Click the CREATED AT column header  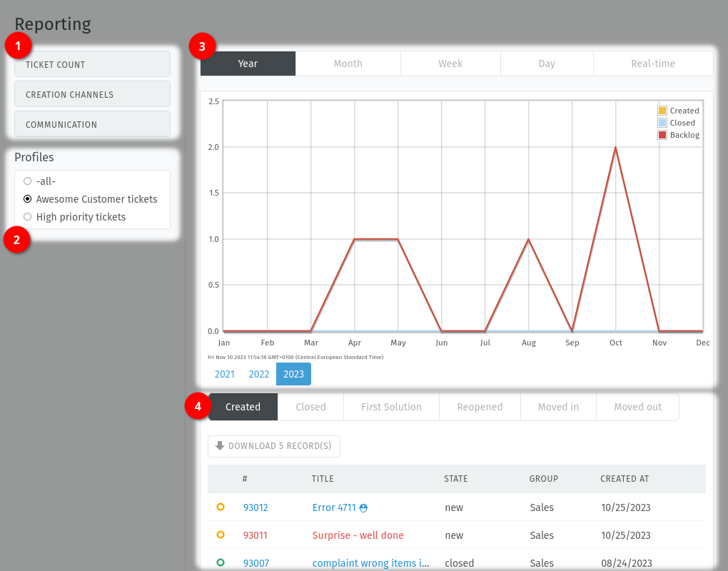pos(625,479)
